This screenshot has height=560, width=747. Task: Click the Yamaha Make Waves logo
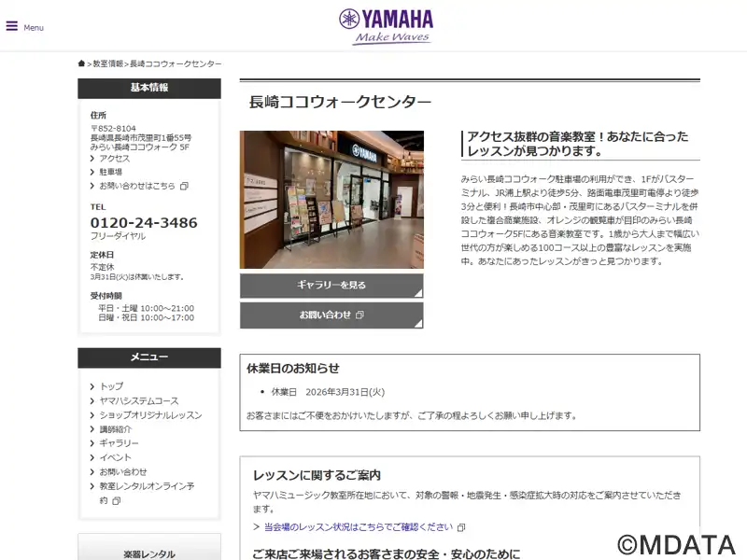386,27
